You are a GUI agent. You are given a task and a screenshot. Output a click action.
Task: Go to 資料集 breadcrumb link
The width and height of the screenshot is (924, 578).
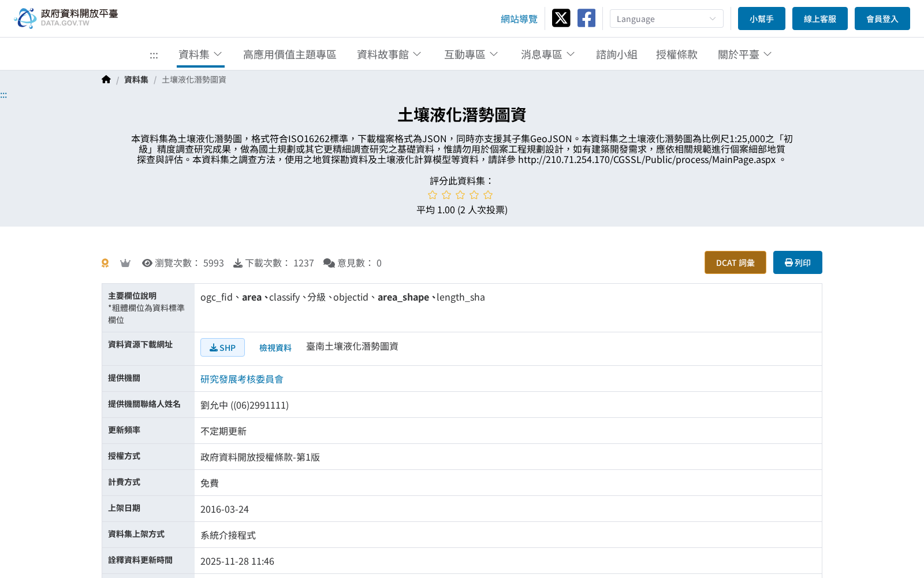[x=136, y=80]
